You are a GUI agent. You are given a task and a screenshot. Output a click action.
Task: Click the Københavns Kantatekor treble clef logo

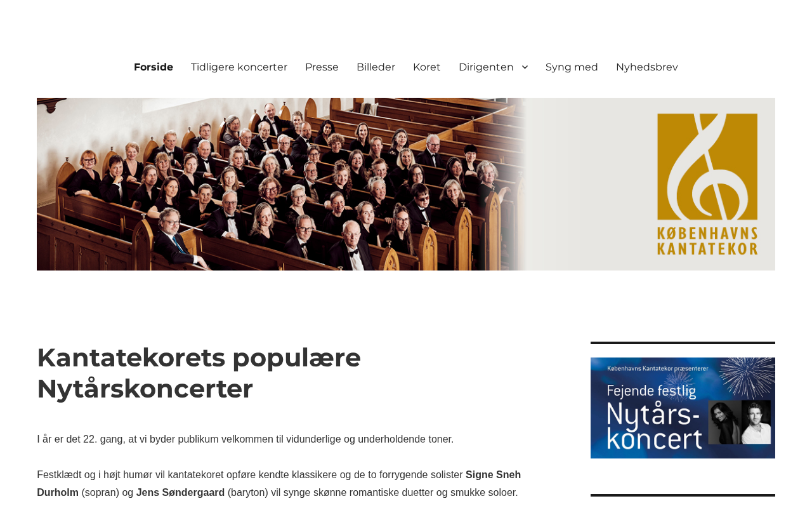coord(707,167)
